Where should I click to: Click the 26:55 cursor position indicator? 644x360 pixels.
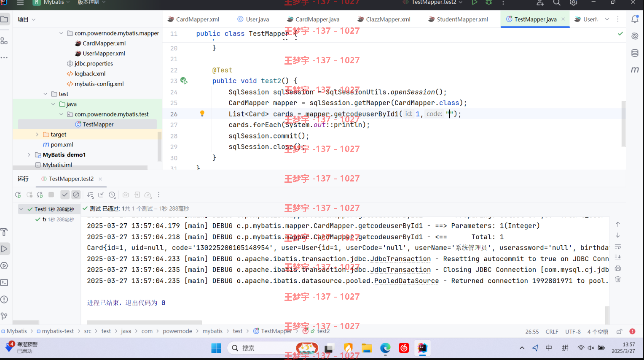click(532, 332)
